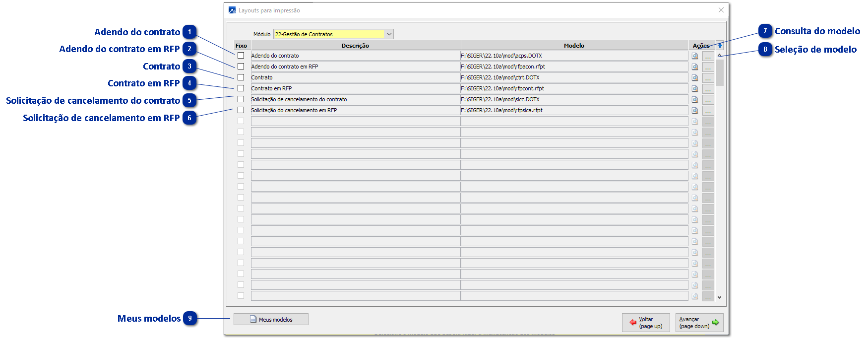Toggle Fixo checkbox for Contrato em RFP
Screen dimensions: 868x343
pyautogui.click(x=241, y=88)
